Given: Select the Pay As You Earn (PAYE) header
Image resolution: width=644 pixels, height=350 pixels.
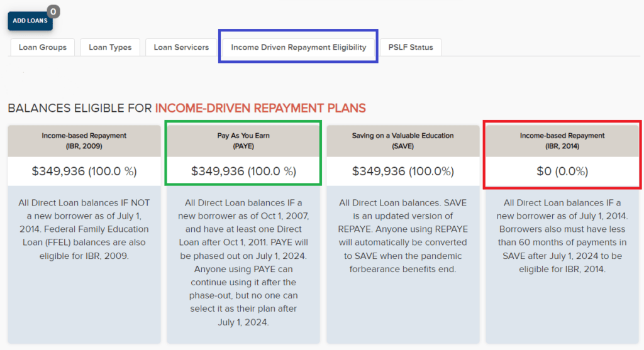Looking at the screenshot, I should pyautogui.click(x=243, y=141).
